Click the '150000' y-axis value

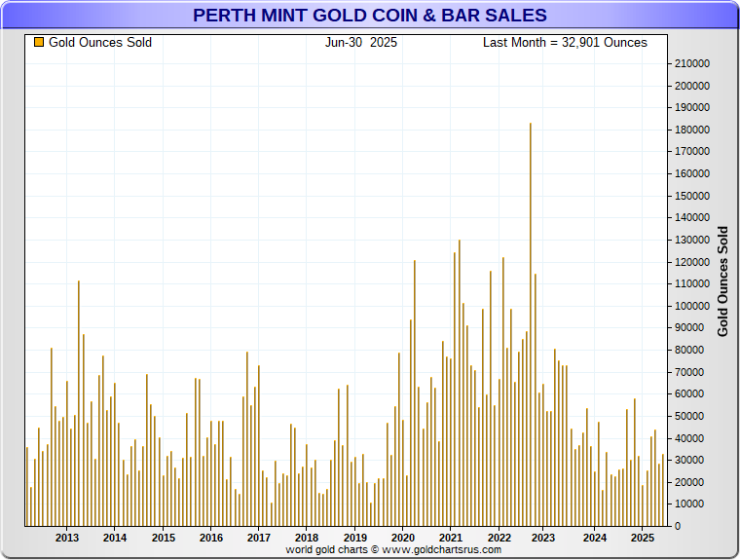692,196
